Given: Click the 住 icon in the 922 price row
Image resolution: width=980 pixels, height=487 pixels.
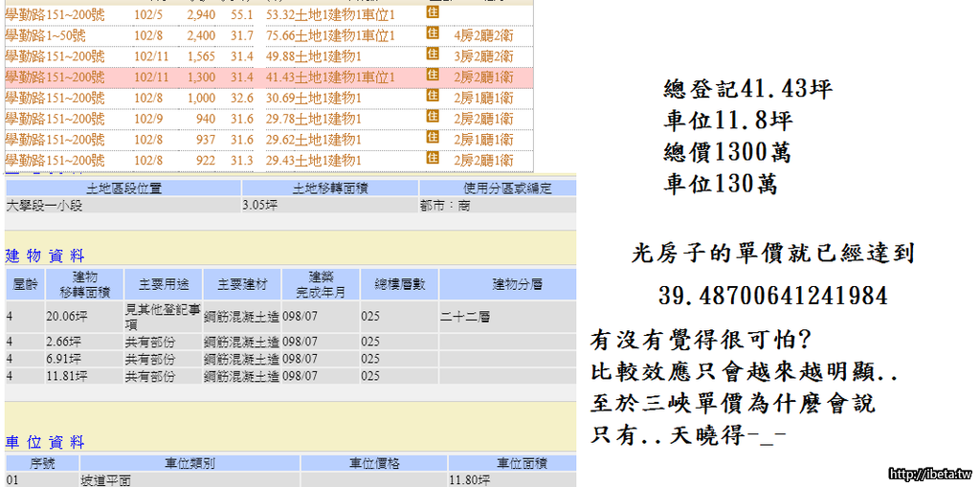Looking at the screenshot, I should [x=432, y=160].
